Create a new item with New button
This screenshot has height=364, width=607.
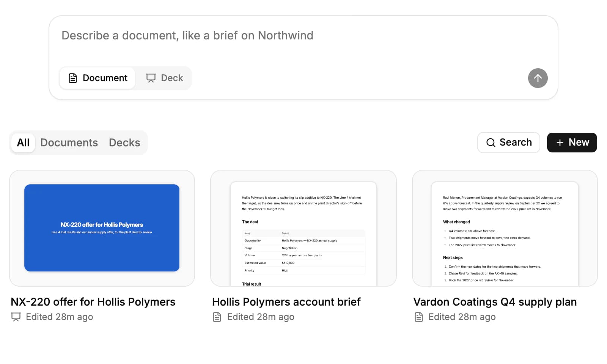(572, 143)
